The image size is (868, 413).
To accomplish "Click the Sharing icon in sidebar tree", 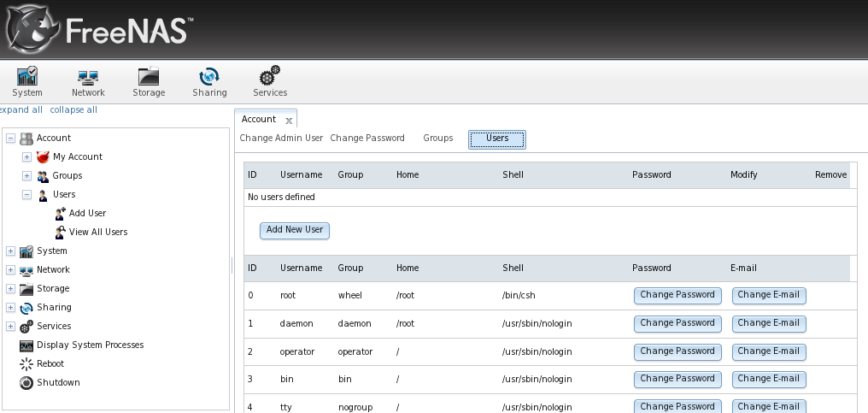I will pyautogui.click(x=26, y=308).
